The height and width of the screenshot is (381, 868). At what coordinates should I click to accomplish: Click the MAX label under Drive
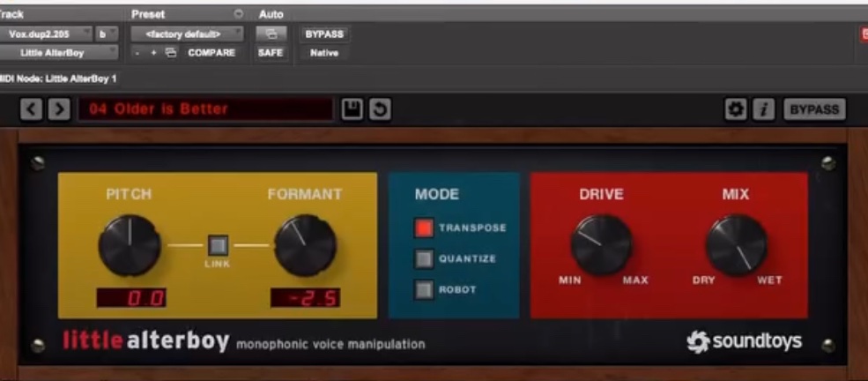pyautogui.click(x=635, y=280)
